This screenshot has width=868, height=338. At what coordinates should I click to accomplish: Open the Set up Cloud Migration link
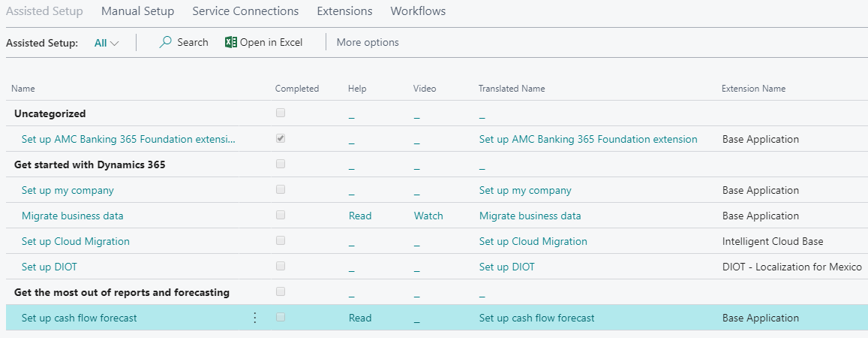(76, 241)
